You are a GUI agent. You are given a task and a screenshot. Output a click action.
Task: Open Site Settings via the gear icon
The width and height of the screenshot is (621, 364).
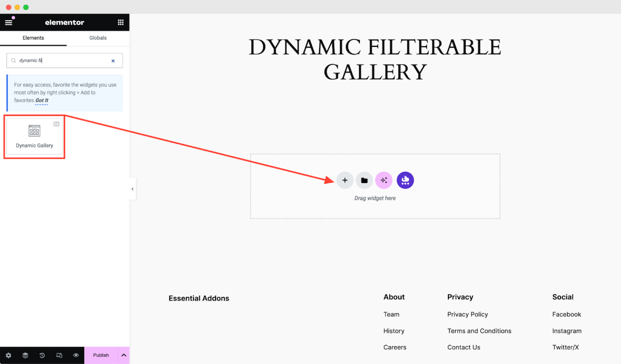click(x=8, y=355)
